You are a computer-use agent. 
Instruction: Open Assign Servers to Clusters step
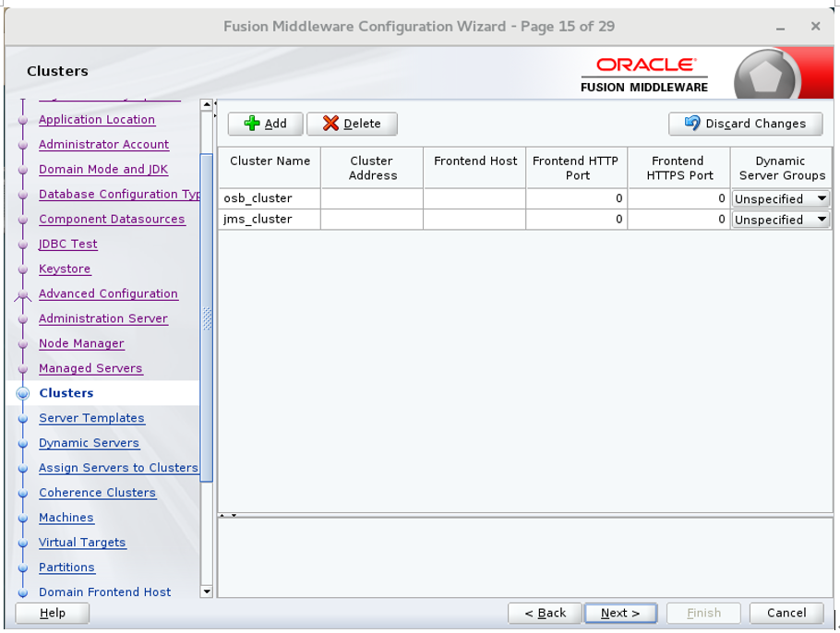pyautogui.click(x=118, y=468)
